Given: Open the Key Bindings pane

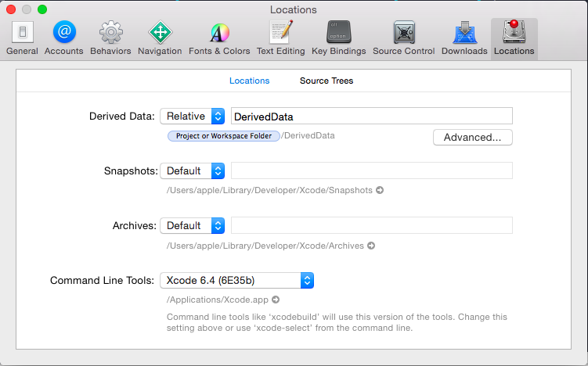Looking at the screenshot, I should pyautogui.click(x=338, y=38).
